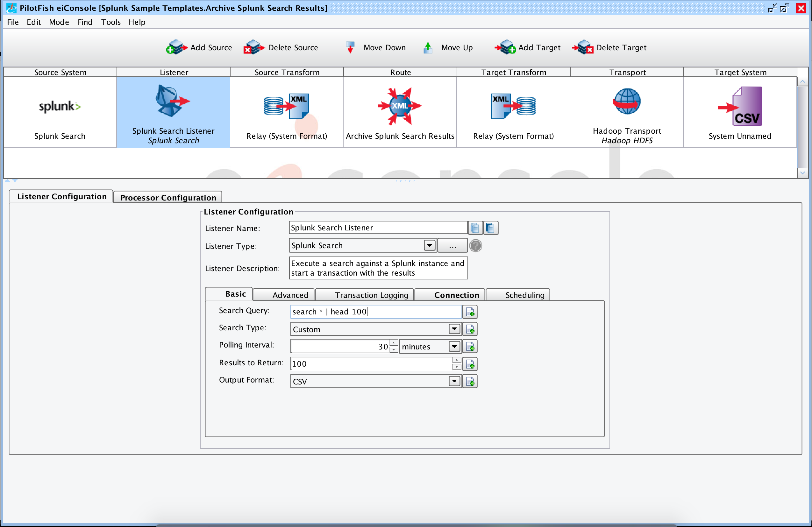Open the Output Format CSV dropdown

[454, 382]
